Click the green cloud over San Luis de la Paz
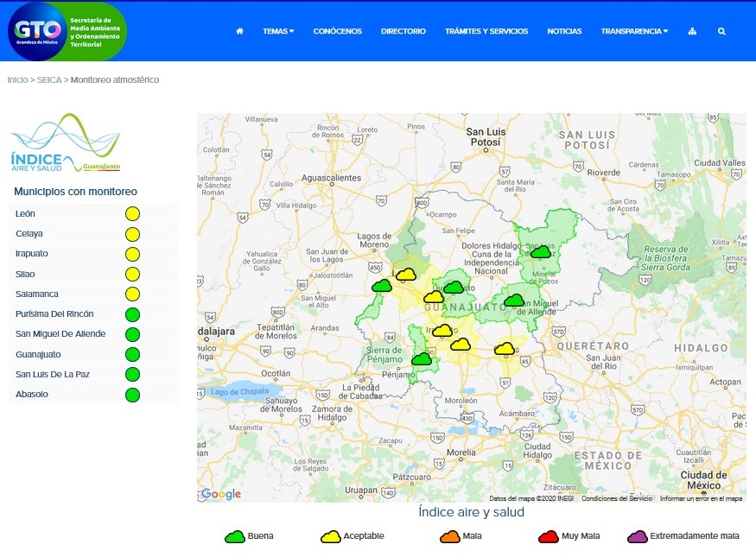 pyautogui.click(x=541, y=251)
